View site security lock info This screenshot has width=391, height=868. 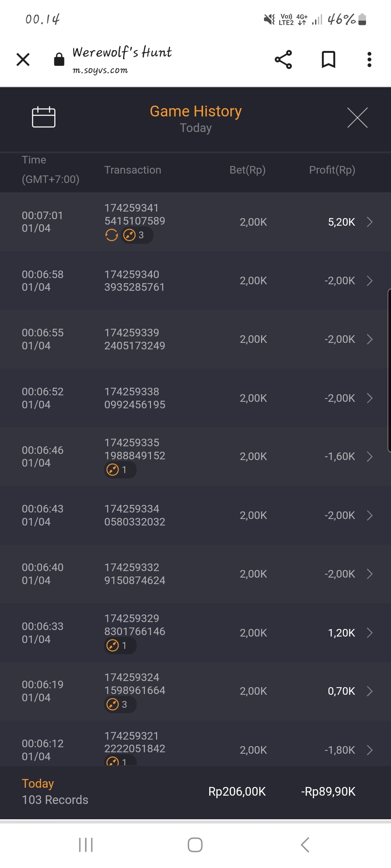59,59
